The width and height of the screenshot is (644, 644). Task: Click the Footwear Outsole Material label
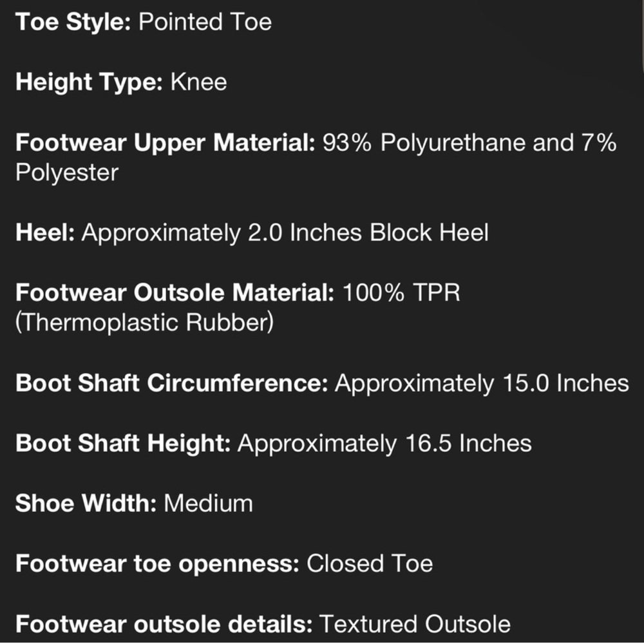coord(175,293)
